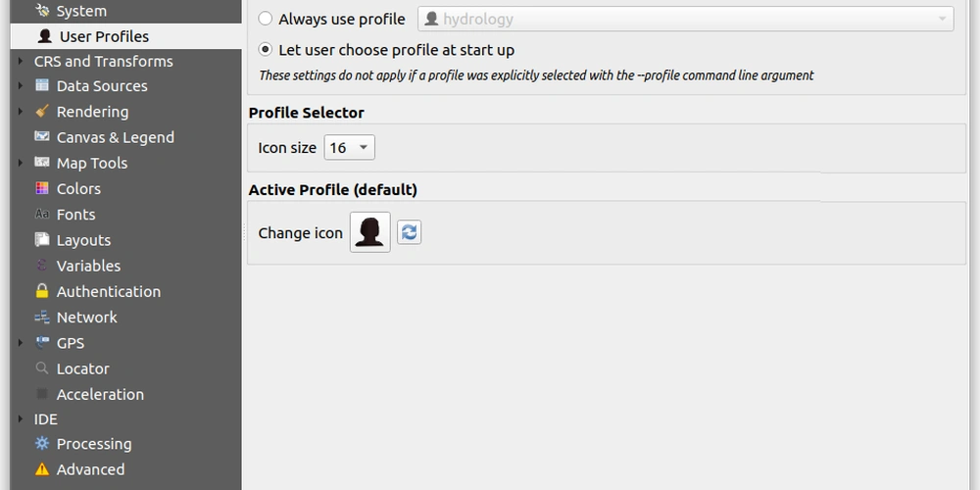Open the Advanced warning triangle icon

42,469
